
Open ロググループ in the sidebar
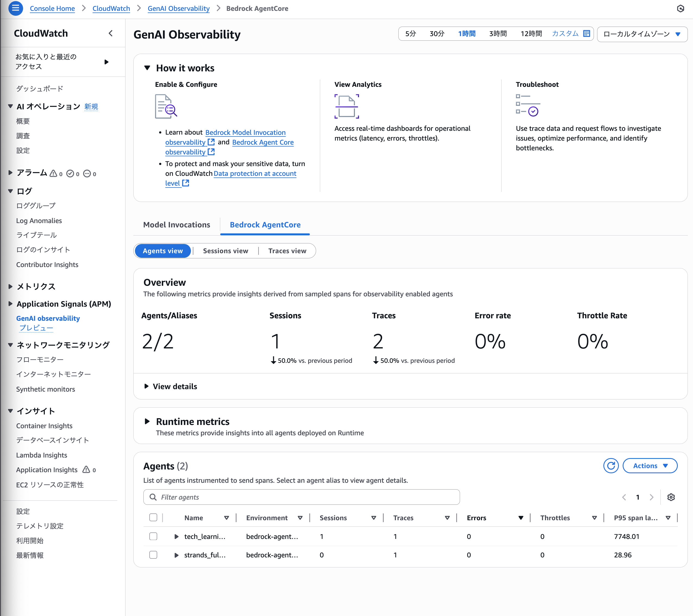click(36, 205)
